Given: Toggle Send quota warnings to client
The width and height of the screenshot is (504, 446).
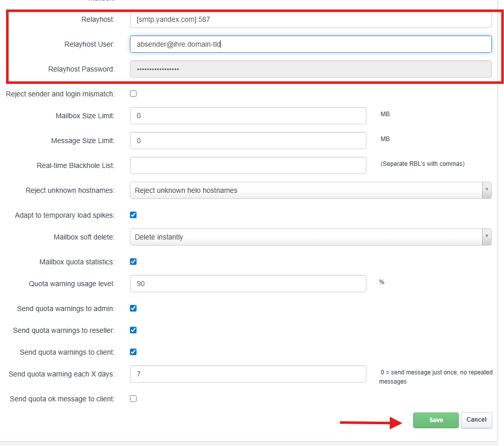Looking at the screenshot, I should point(133,352).
